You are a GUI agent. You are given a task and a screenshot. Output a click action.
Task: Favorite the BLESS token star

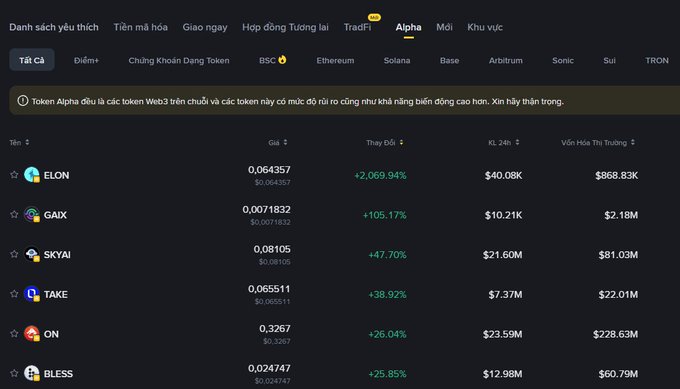point(14,373)
